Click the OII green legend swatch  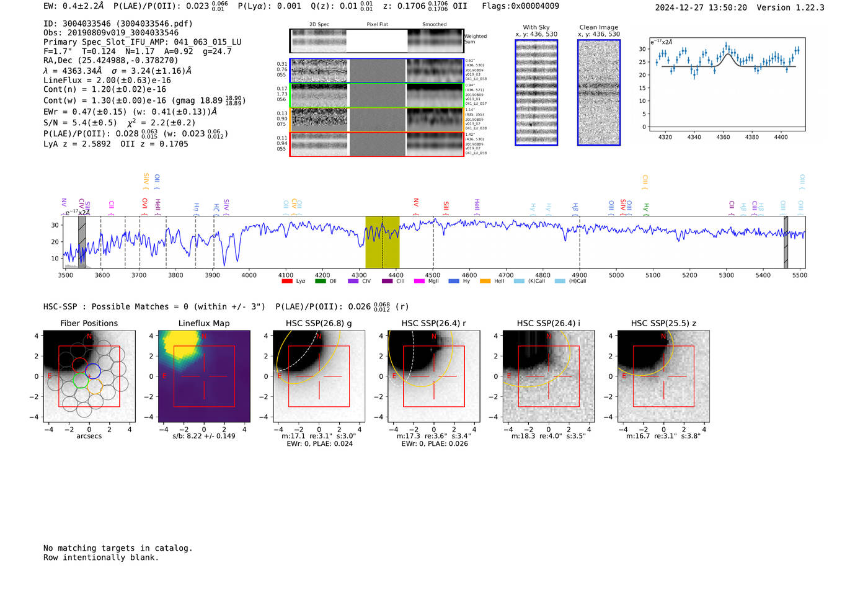point(321,281)
